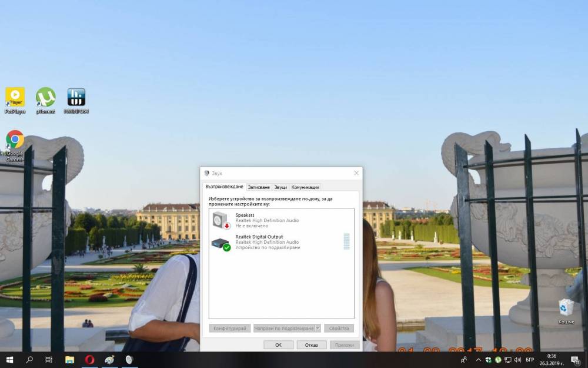
Task: Open Windows Defender shield tray icon
Action: [488, 360]
